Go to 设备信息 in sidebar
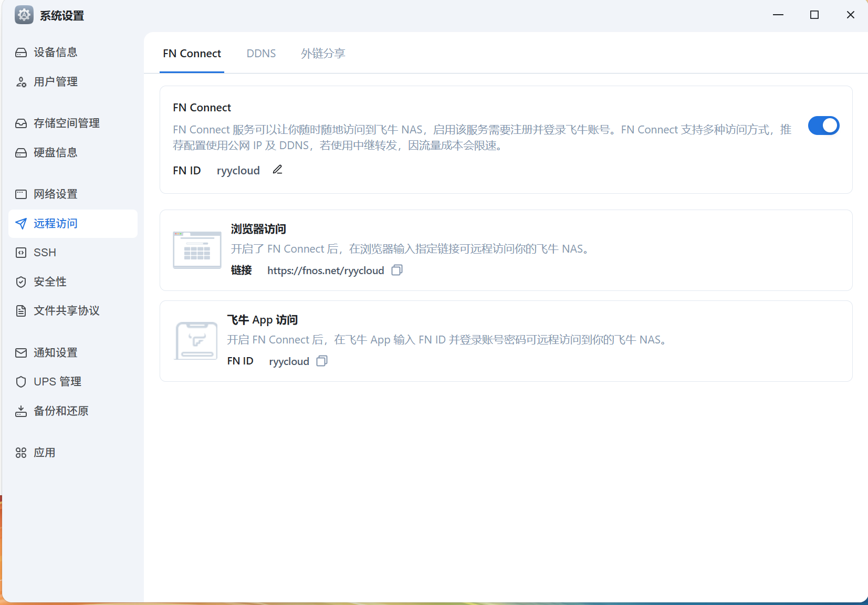Screen dimensions: 868x605 56,53
